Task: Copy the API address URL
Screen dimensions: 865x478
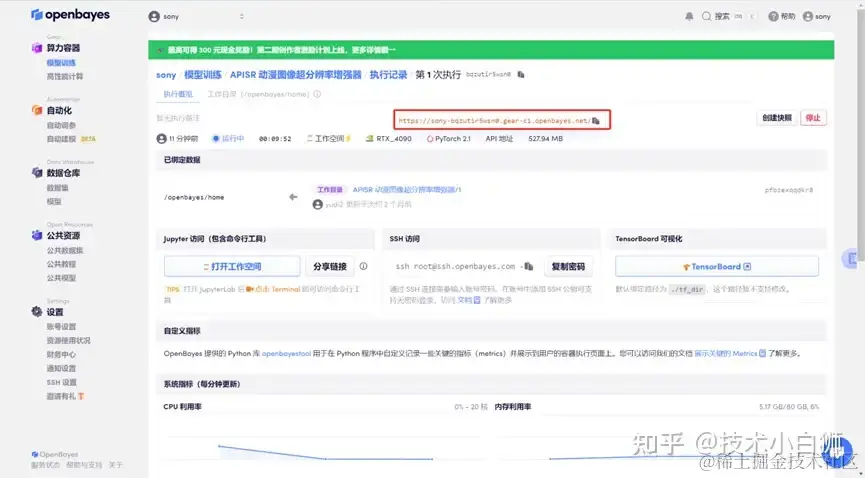Action: click(596, 120)
